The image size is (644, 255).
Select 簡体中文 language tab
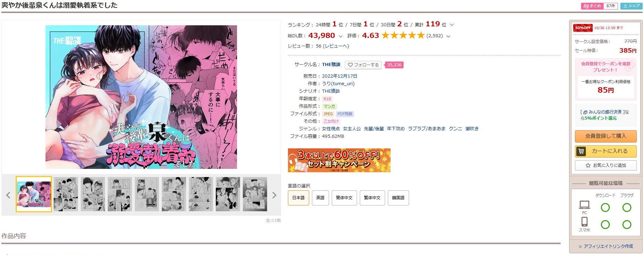coord(344,198)
